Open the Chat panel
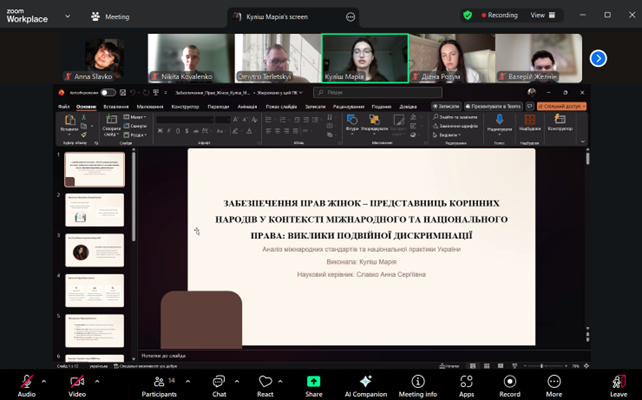This screenshot has height=400, width=642. 218,383
